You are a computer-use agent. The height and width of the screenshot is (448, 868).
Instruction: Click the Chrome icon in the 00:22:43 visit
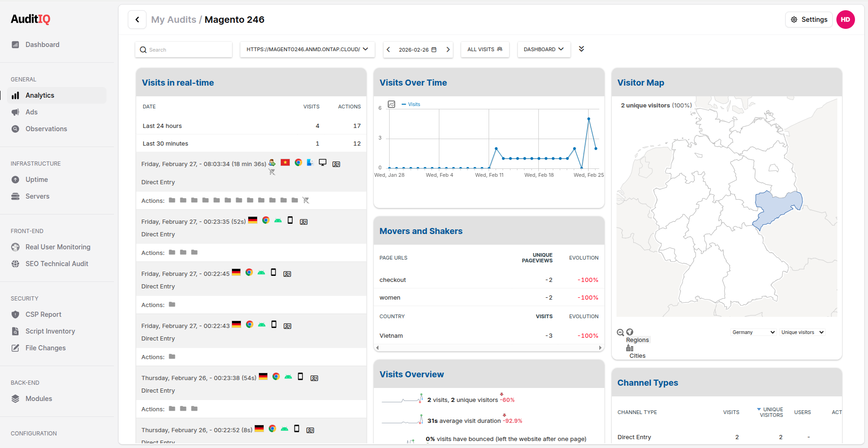[x=250, y=324]
